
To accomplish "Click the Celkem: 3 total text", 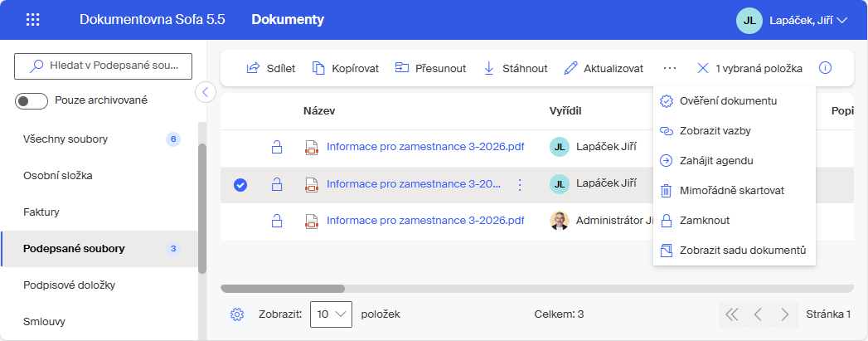I will coord(559,314).
